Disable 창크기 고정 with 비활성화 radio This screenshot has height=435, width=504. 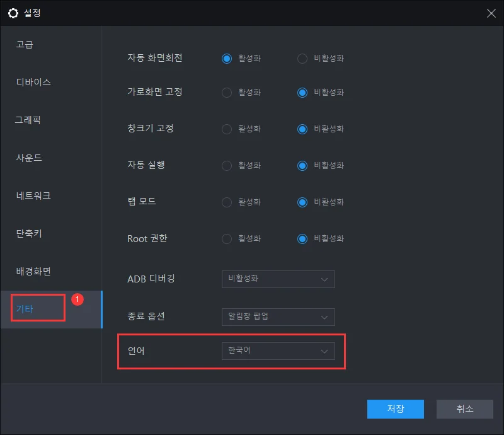coord(302,129)
